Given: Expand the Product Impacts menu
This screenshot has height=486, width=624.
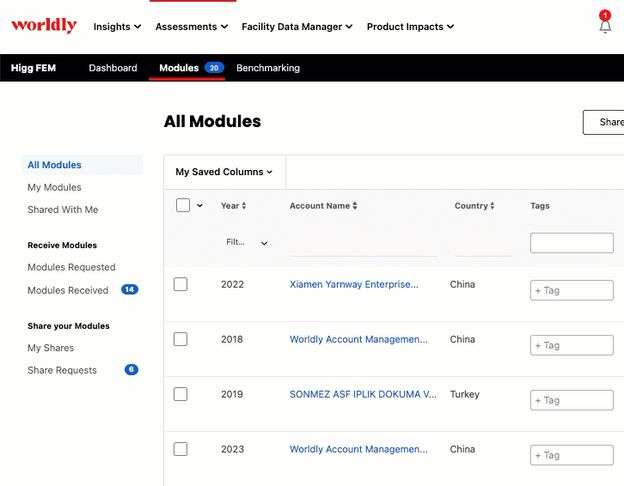Looking at the screenshot, I should click(410, 27).
